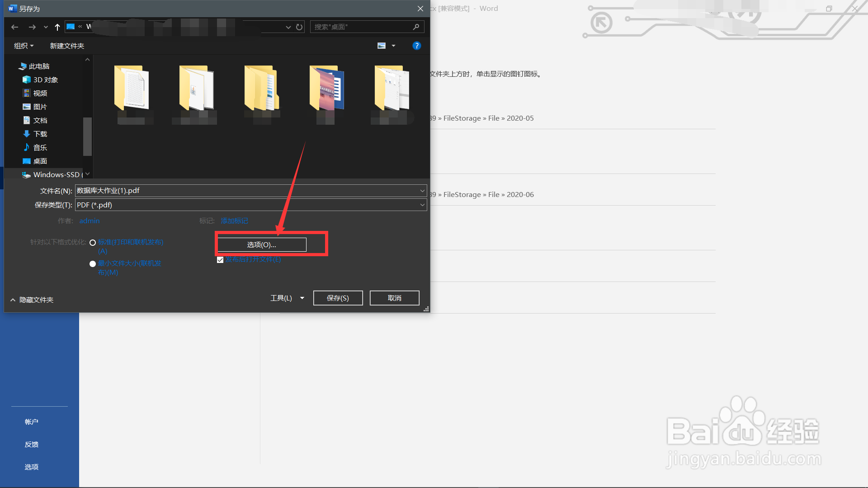Select the Standard (标准) optimization radio button
The width and height of the screenshot is (868, 488).
pos(93,243)
